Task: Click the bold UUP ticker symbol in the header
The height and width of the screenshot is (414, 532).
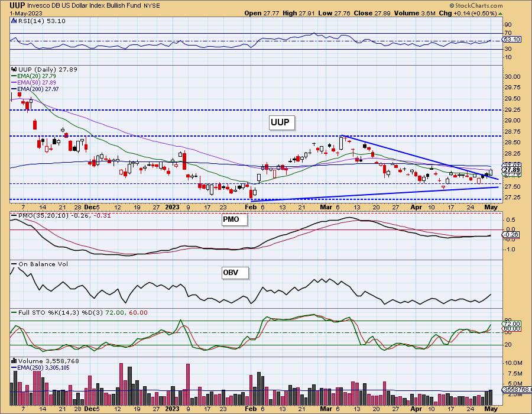Action: click(17, 5)
